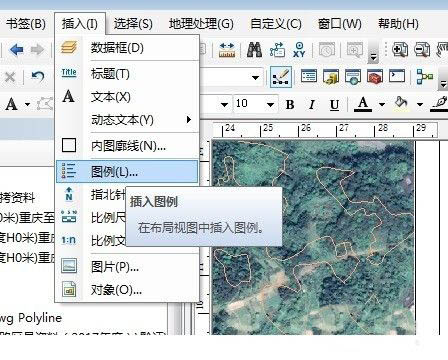Click the 插入(I) menu

(x=80, y=24)
